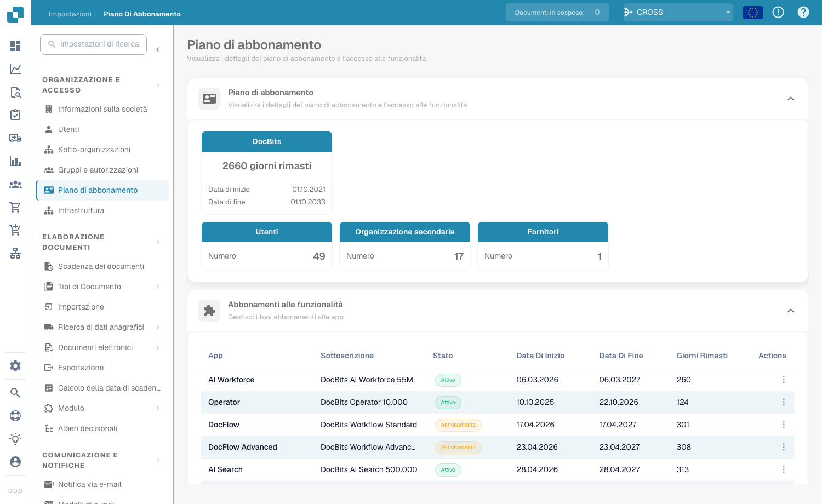Open the add-to-cart icon
This screenshot has width=822, height=504.
point(15,230)
